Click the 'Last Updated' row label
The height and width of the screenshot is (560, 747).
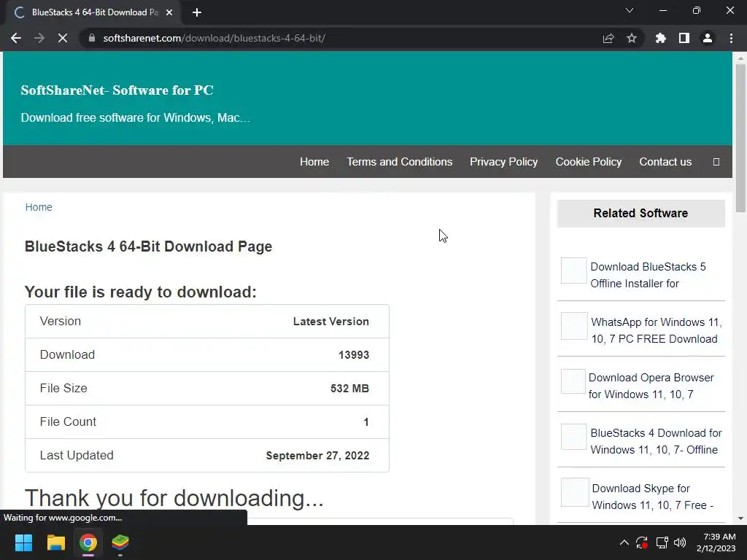(77, 455)
